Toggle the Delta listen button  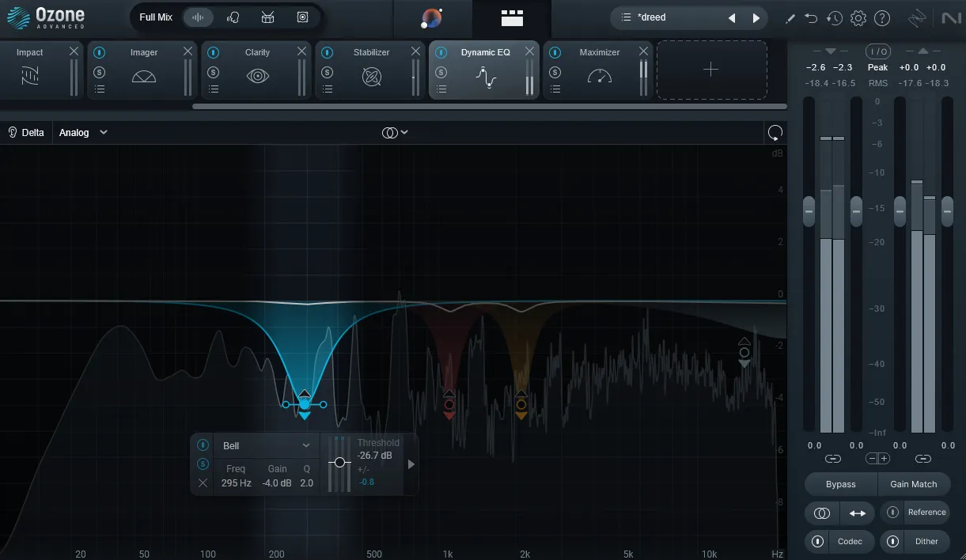click(25, 133)
